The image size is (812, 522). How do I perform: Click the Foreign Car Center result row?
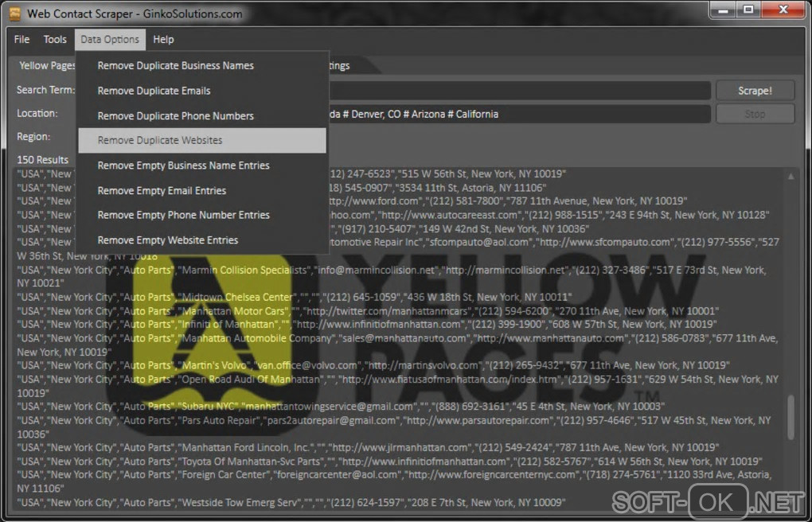click(x=394, y=481)
